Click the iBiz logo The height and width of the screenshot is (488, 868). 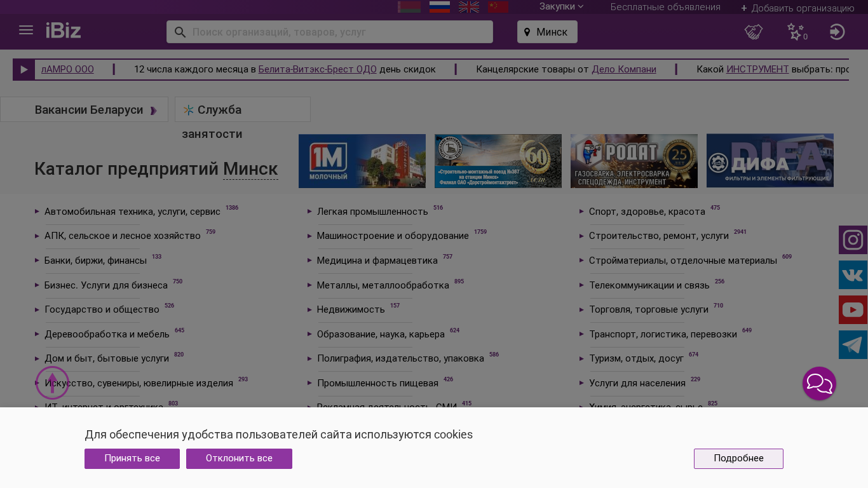pos(64,30)
